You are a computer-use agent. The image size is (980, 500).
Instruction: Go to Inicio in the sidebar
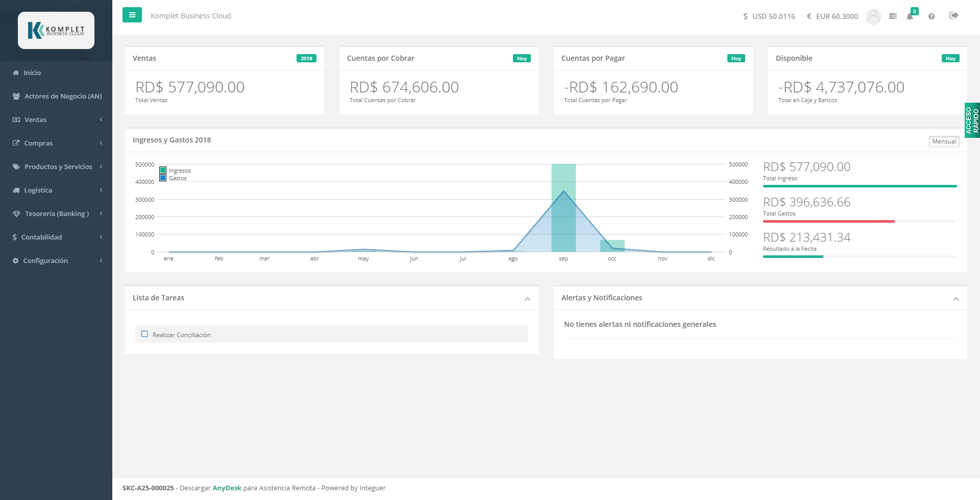click(56, 73)
